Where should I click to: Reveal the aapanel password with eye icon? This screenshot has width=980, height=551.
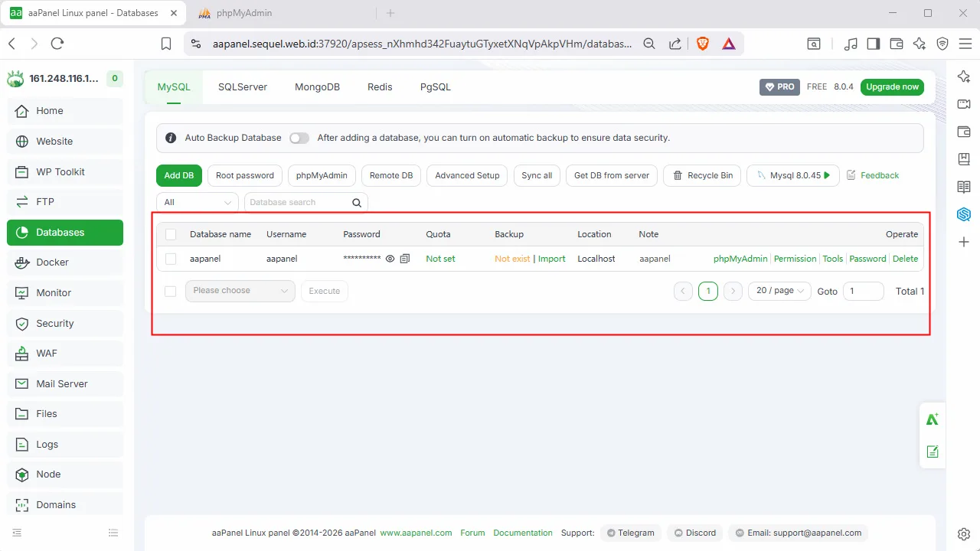[390, 259]
